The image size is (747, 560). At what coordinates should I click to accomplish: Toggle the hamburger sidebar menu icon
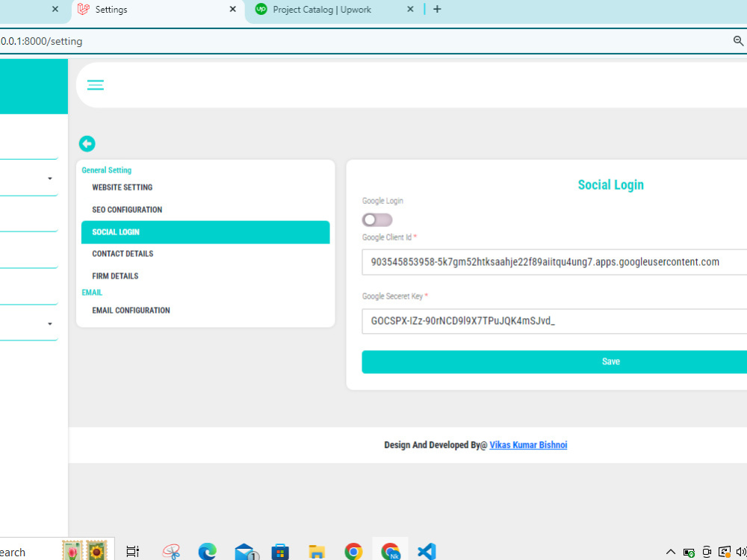pos(96,85)
